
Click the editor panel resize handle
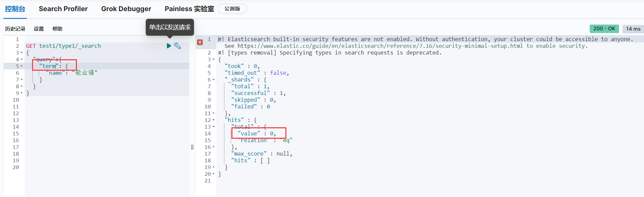click(x=192, y=147)
